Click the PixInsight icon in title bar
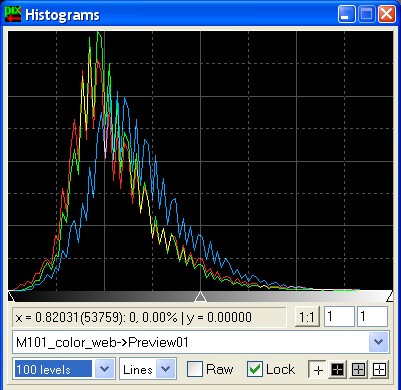The image size is (401, 390). (x=13, y=15)
